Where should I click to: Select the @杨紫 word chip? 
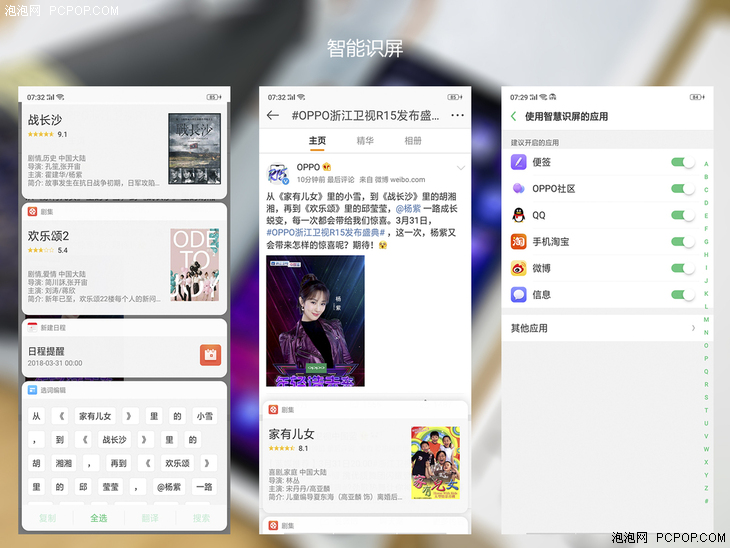[169, 487]
